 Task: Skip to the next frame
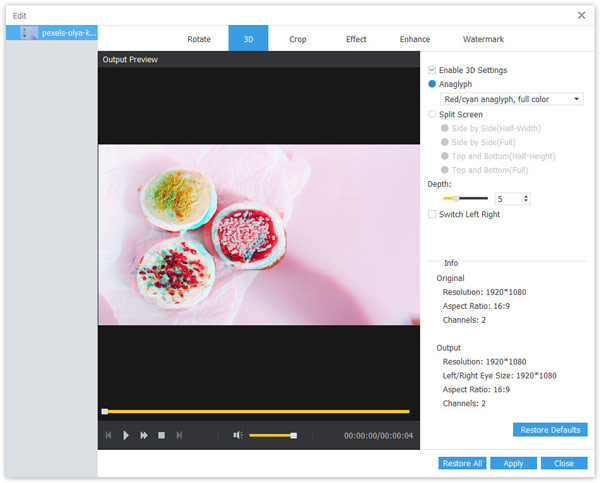point(179,435)
